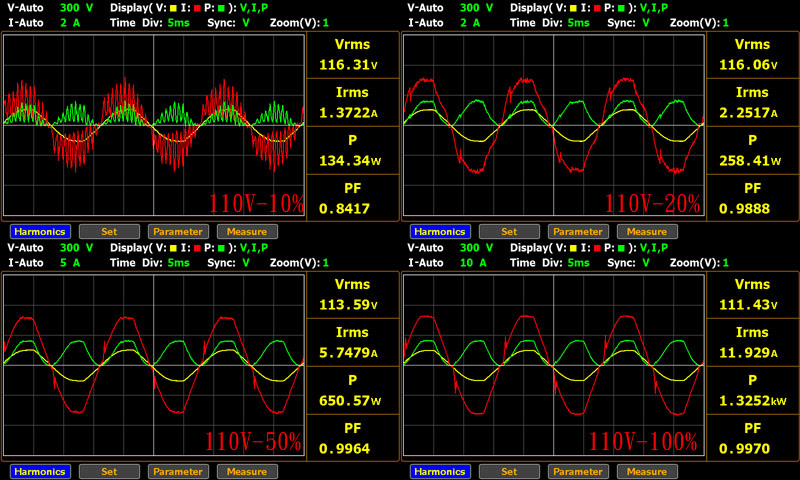Select power reading 650.57W
The height and width of the screenshot is (480, 800).
click(x=350, y=400)
